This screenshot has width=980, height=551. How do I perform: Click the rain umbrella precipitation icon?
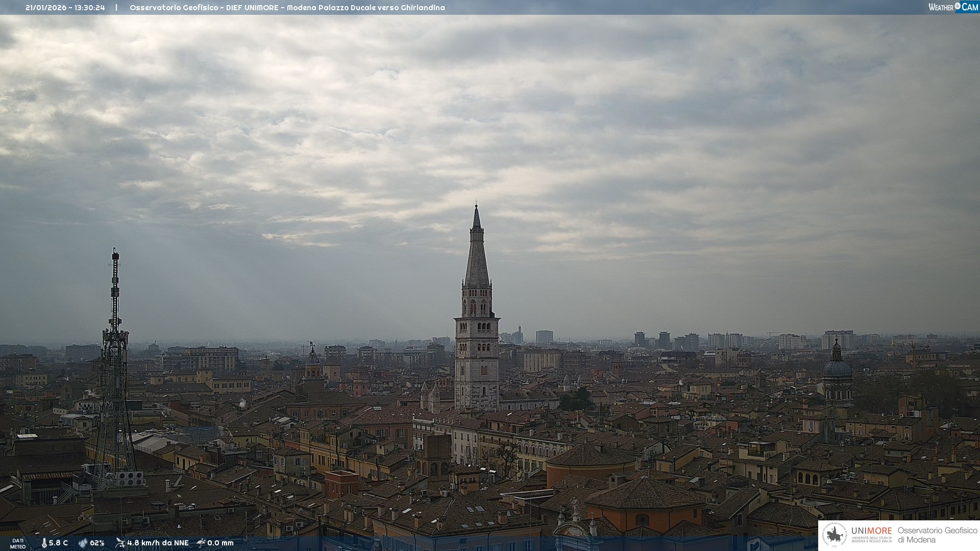point(201,543)
